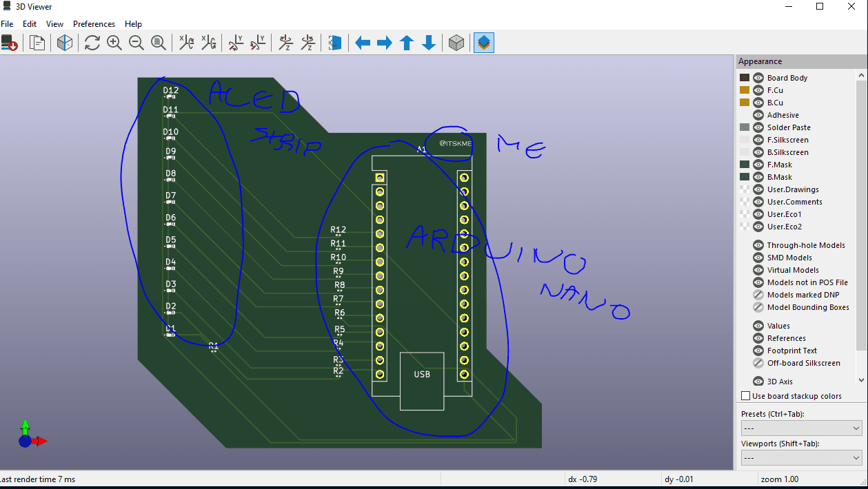Screen dimensions: 868x489
Task: Open the File menu
Action: [x=7, y=24]
